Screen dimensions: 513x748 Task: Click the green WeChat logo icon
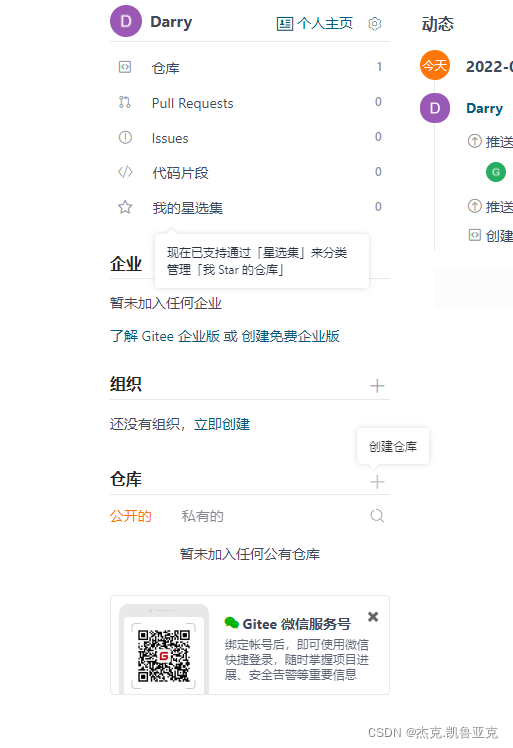pos(231,623)
